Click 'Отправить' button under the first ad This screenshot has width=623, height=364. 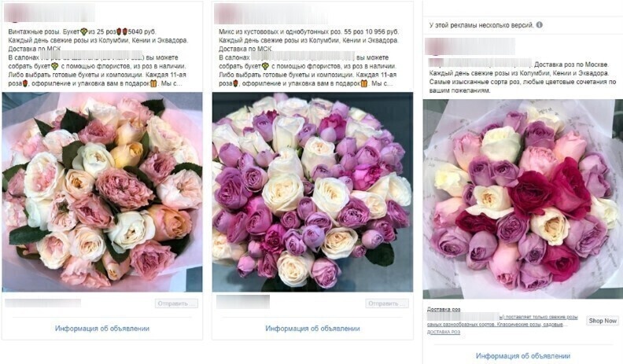(x=176, y=303)
